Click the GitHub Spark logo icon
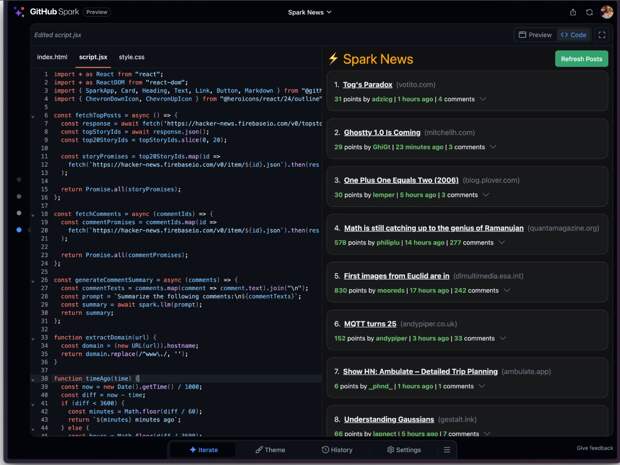This screenshot has height=465, width=620. (19, 12)
